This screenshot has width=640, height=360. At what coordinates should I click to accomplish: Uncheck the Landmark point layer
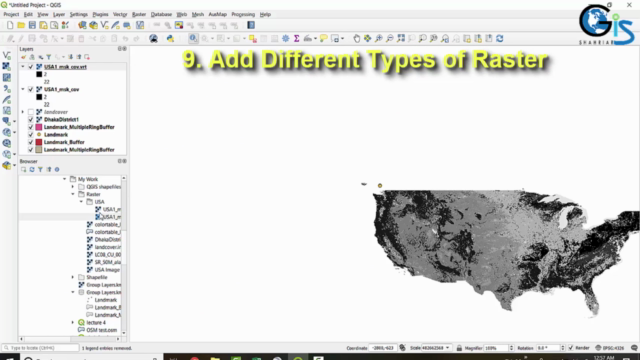pos(31,134)
